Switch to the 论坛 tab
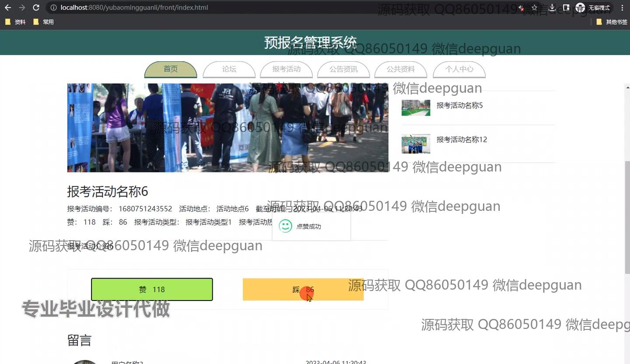Viewport: 630px width, 364px height. (229, 69)
